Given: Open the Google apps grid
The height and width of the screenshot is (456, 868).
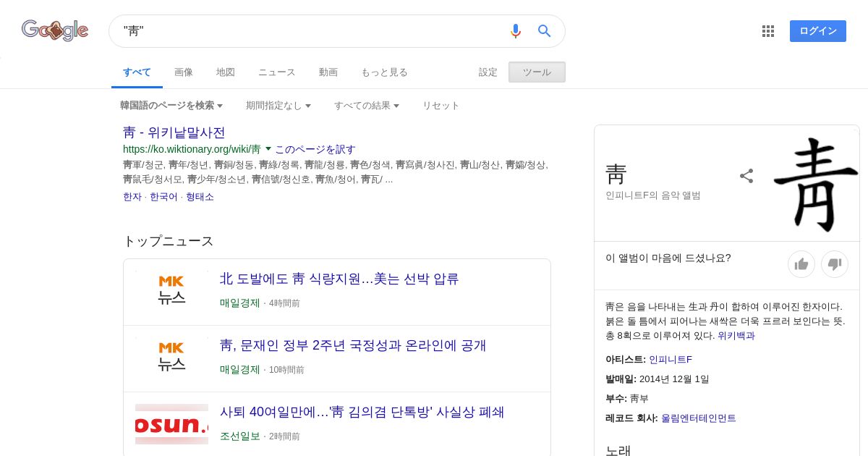Looking at the screenshot, I should (768, 31).
